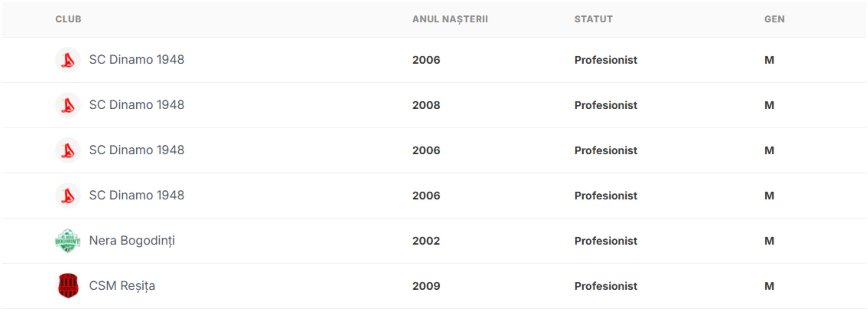Click gender M in the 2008 row
Screen dimensions: 868x313
tap(769, 105)
